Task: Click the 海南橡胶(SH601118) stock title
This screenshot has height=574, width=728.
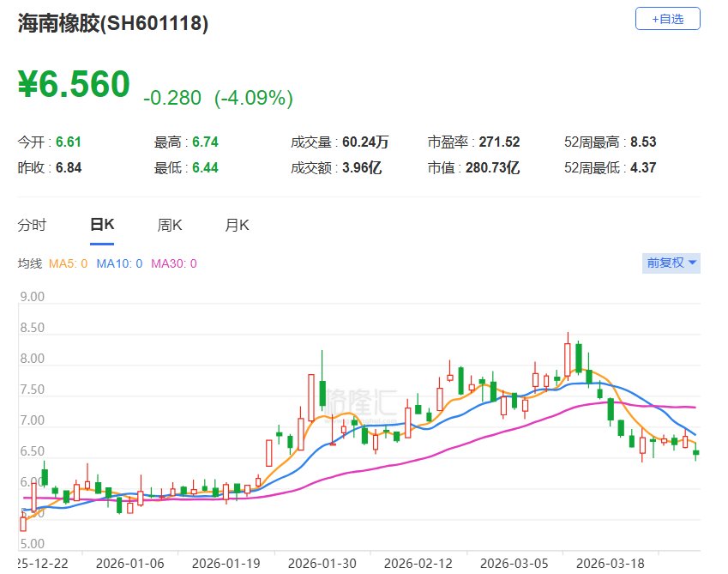Action: coord(113,24)
